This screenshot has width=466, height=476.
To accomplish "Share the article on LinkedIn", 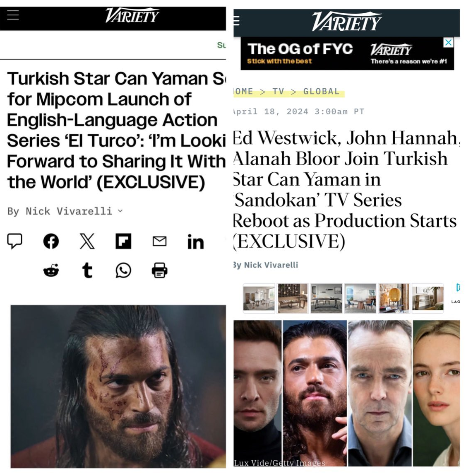I will tap(196, 242).
